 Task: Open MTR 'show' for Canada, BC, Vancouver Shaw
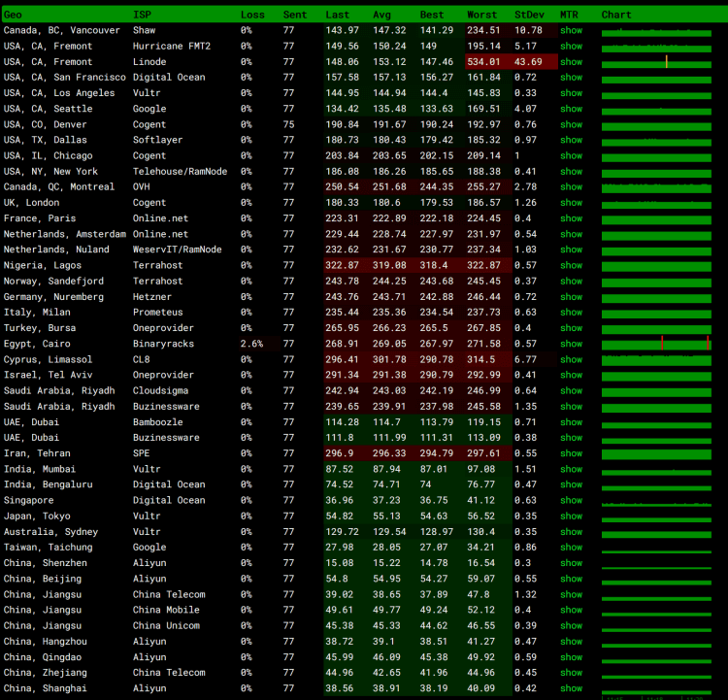click(x=571, y=30)
